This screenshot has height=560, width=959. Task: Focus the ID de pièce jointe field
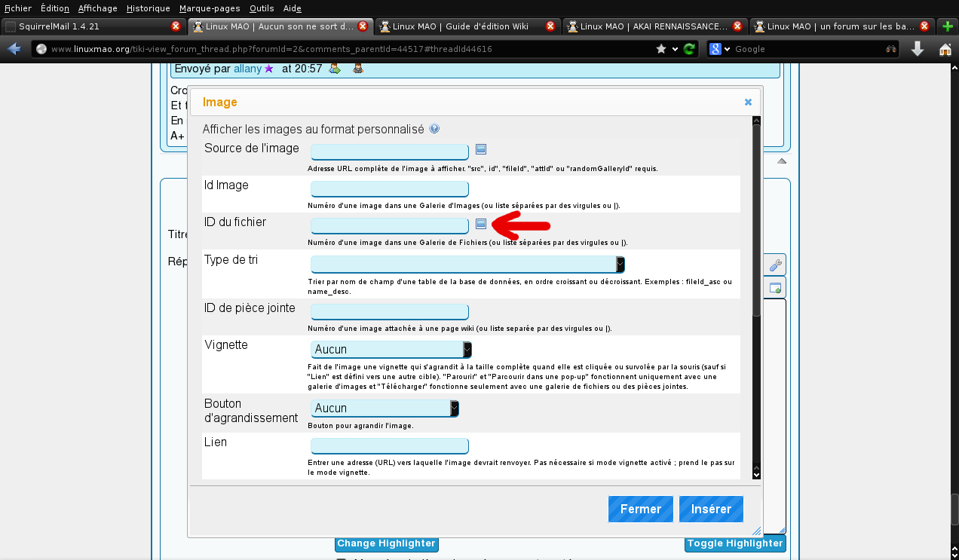click(x=390, y=311)
